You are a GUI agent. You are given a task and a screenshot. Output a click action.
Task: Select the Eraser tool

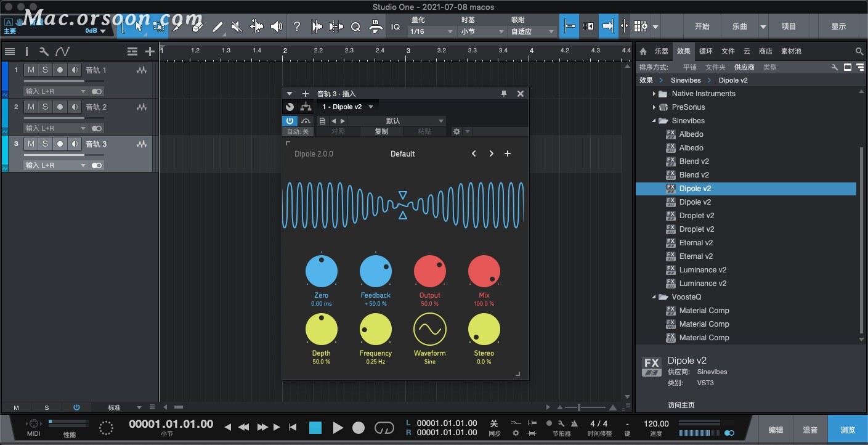tap(198, 27)
